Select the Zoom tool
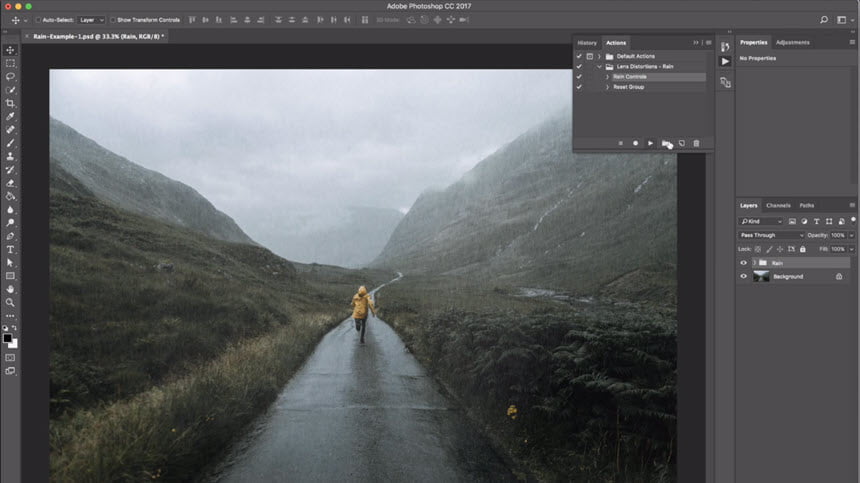This screenshot has height=483, width=860. coord(10,303)
